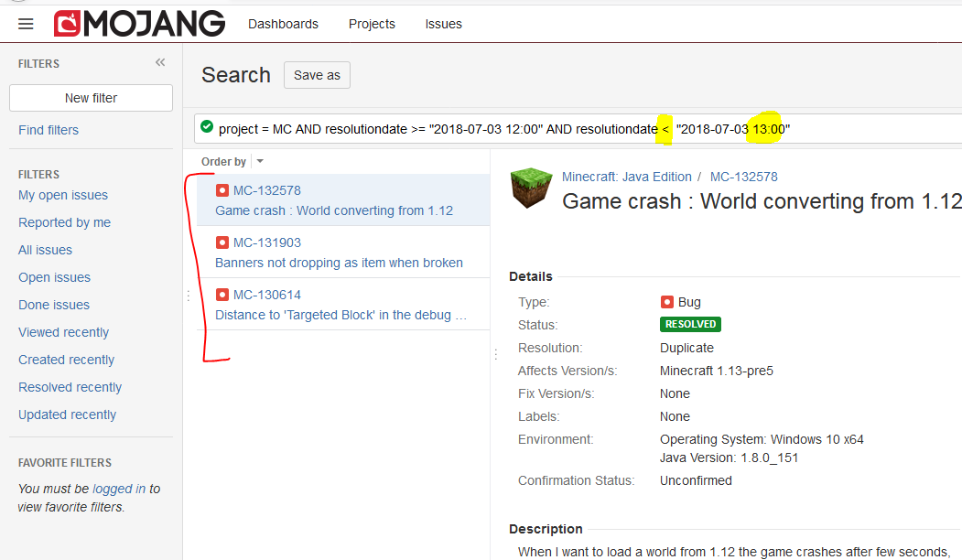962x560 pixels.
Task: Click the Minecraft grass block project avatar
Action: (x=531, y=188)
